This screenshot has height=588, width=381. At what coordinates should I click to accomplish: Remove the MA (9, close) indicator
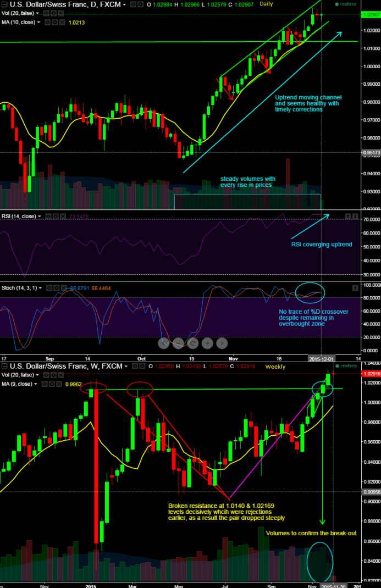click(x=59, y=384)
